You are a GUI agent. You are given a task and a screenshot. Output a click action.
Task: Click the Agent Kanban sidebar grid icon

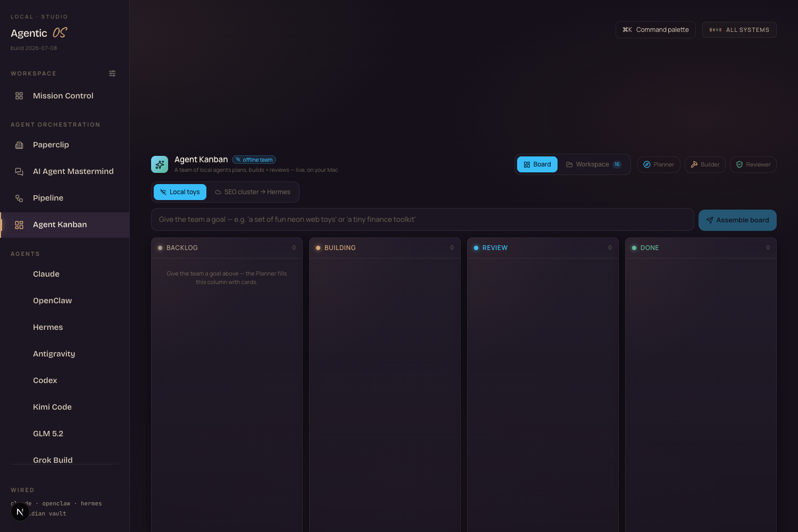coord(19,225)
